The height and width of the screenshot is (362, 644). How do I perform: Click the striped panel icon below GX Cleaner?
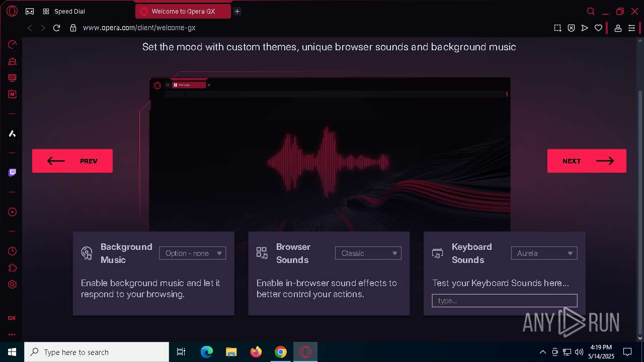pyautogui.click(x=12, y=78)
